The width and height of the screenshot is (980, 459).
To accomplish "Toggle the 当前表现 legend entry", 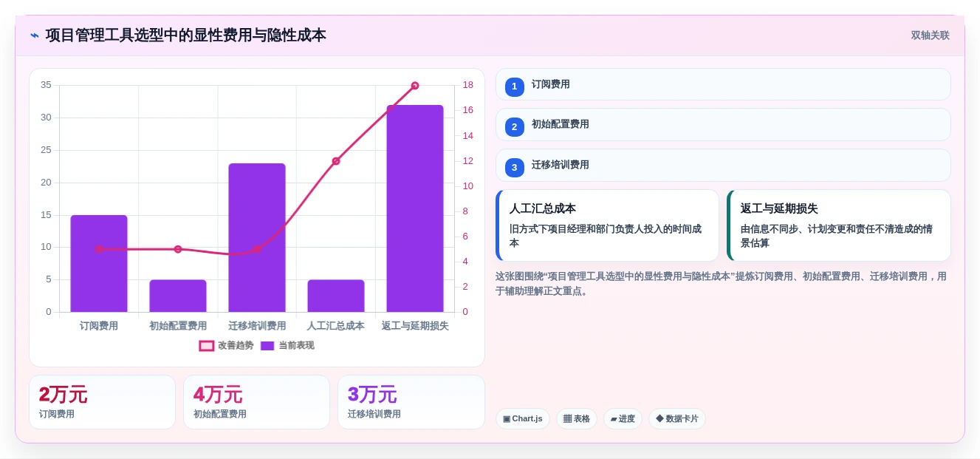I will pos(287,346).
